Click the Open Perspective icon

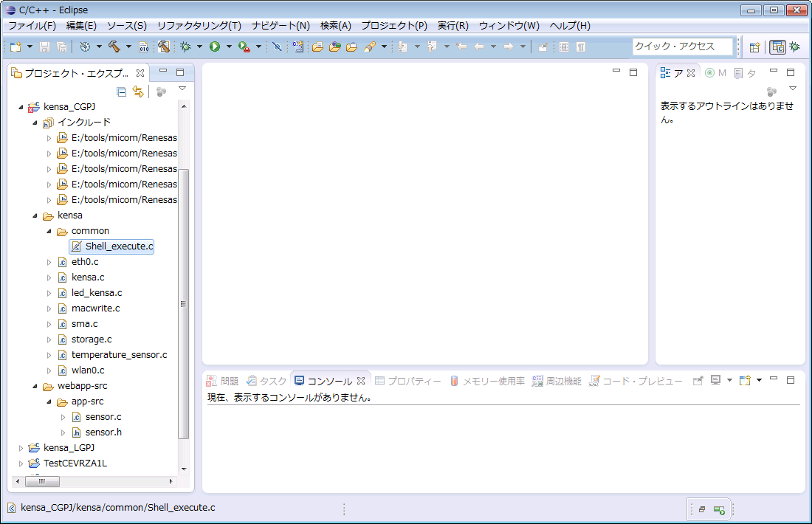pos(754,47)
